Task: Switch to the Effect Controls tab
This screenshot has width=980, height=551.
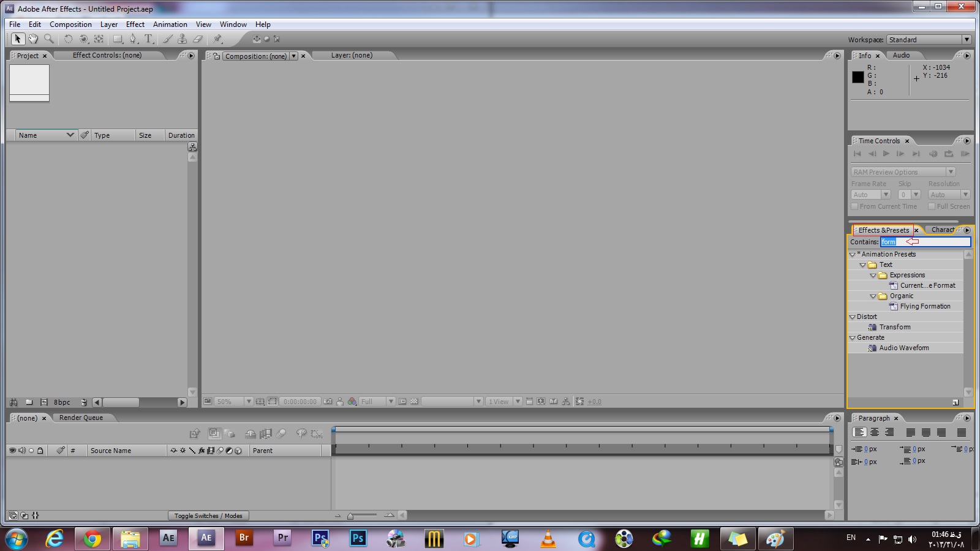Action: (107, 55)
